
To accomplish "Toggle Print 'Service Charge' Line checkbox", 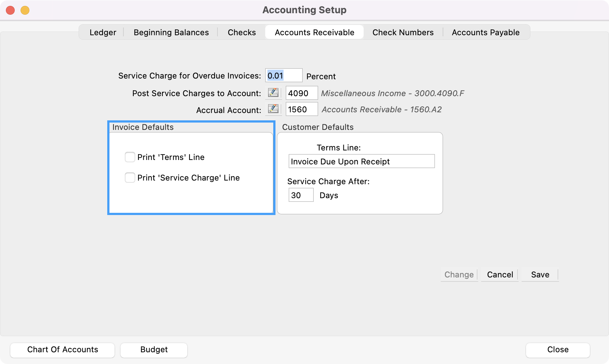I will coord(130,178).
